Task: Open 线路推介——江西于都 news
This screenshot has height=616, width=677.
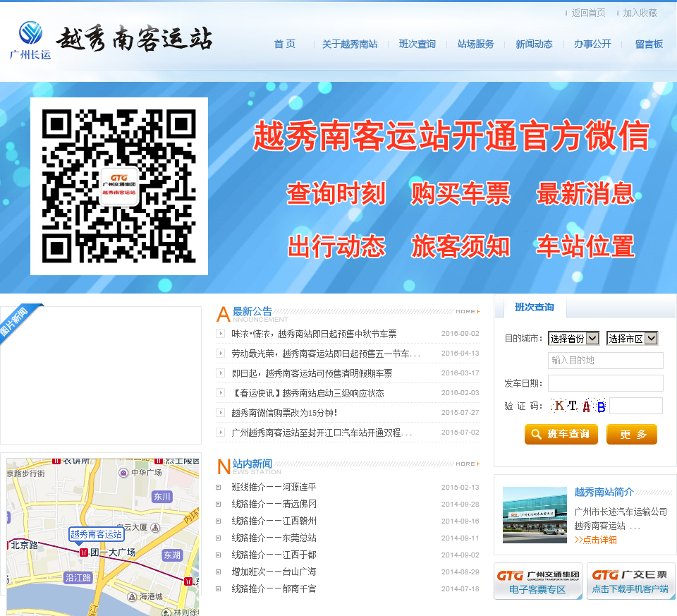Action: tap(274, 555)
